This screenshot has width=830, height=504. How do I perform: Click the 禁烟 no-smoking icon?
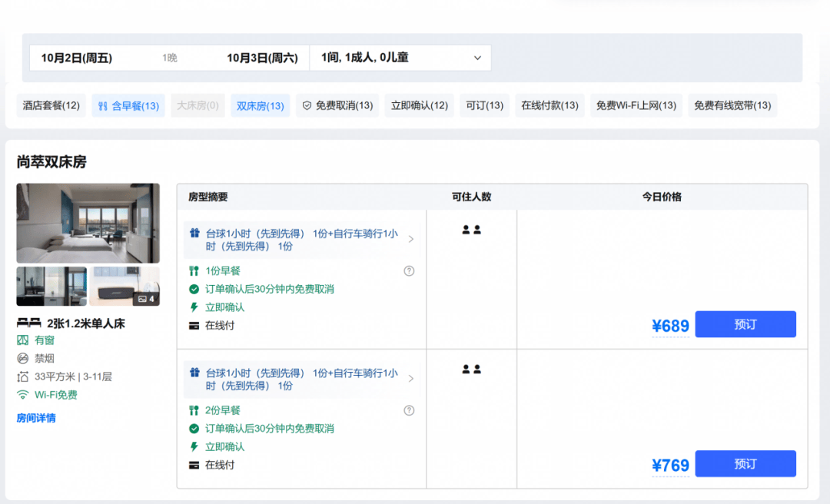pos(22,359)
